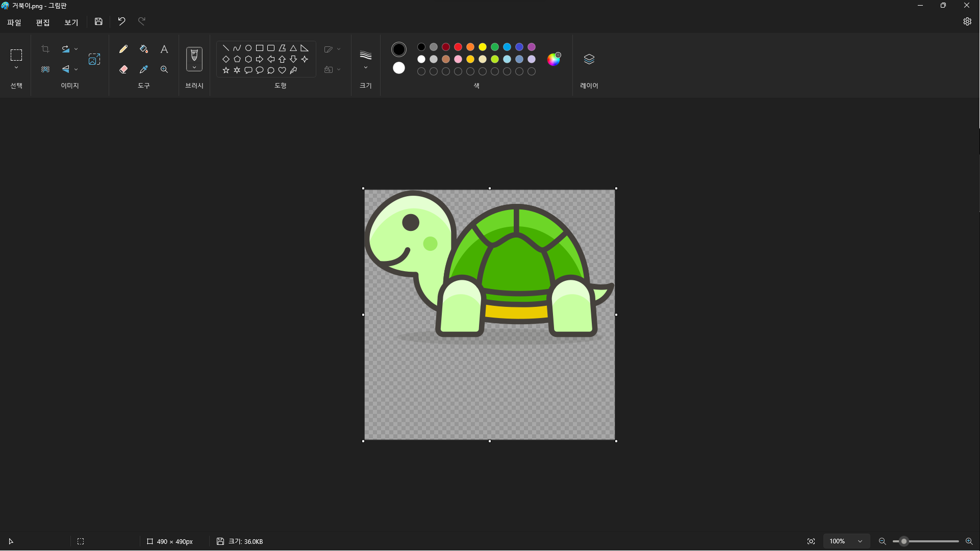The height and width of the screenshot is (551, 980).
Task: Select the Text tool
Action: point(164,49)
